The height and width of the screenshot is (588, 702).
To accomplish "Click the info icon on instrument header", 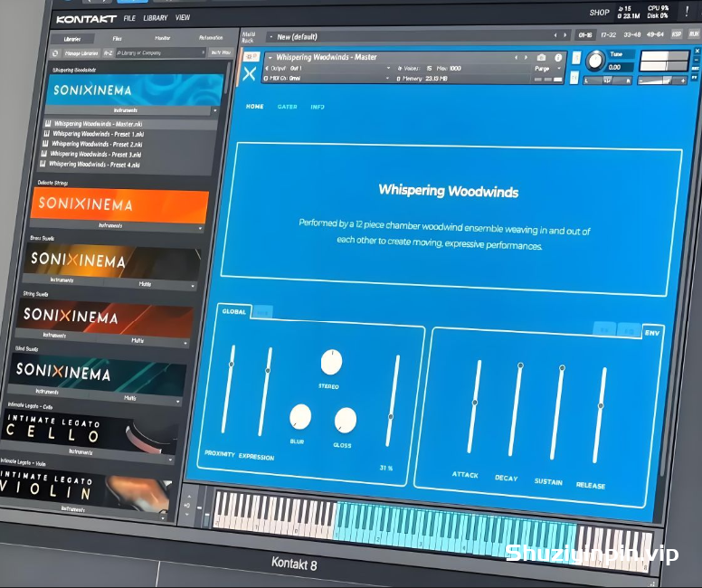I will pyautogui.click(x=558, y=58).
